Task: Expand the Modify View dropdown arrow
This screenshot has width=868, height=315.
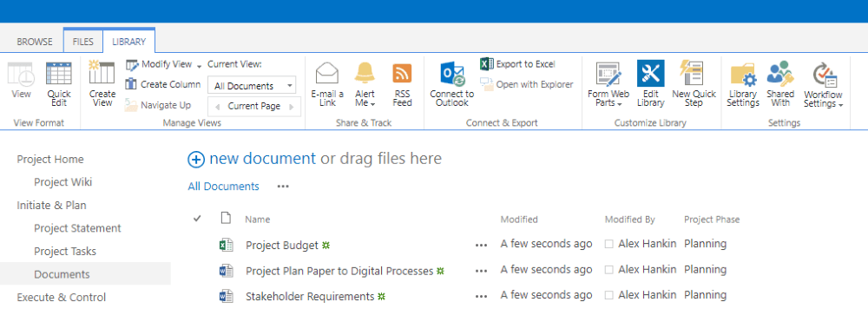Action: click(199, 66)
